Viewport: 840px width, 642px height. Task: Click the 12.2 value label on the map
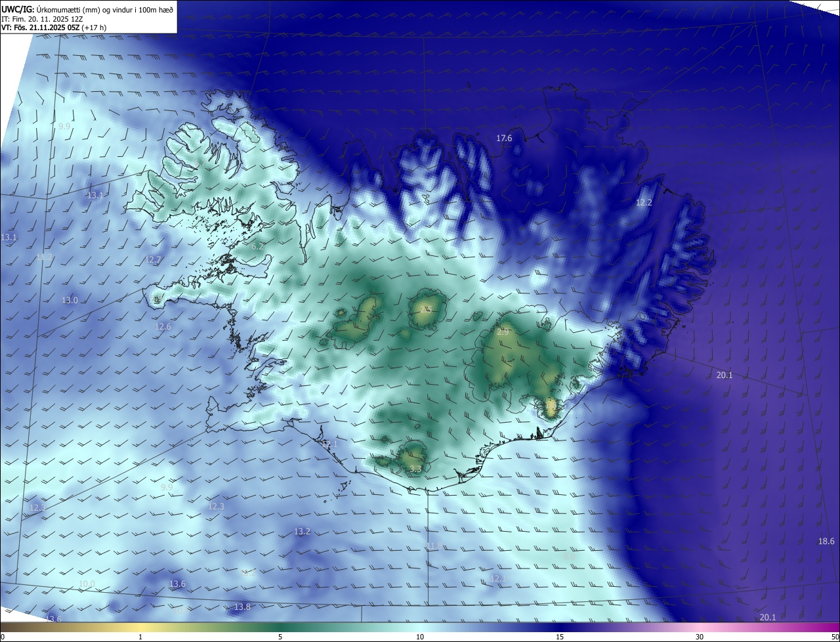pyautogui.click(x=644, y=202)
